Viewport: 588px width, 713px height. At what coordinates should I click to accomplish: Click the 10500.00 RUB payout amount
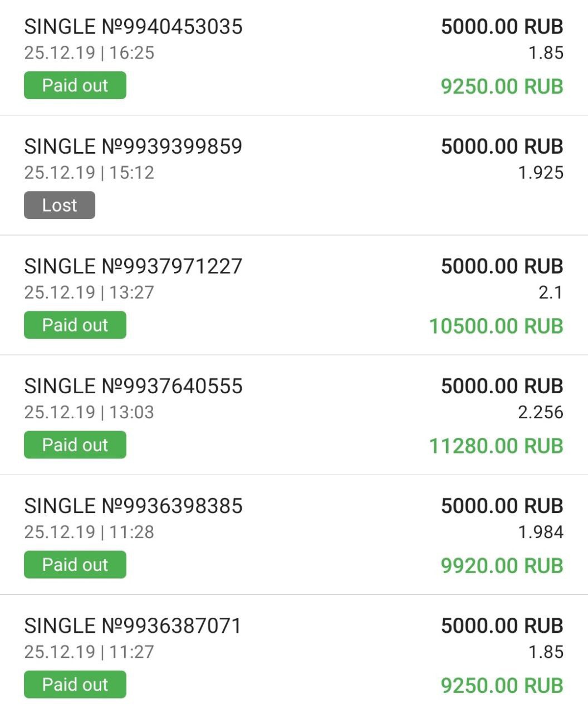tap(496, 326)
